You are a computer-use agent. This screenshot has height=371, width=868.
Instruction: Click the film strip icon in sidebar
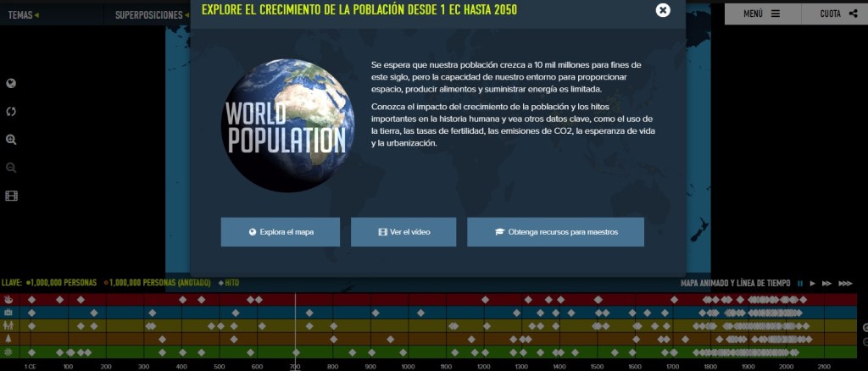click(11, 196)
